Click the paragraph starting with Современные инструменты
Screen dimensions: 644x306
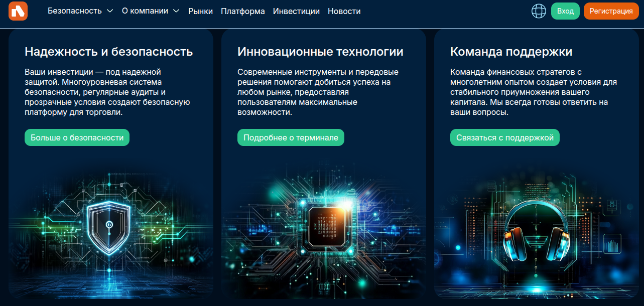[318, 92]
